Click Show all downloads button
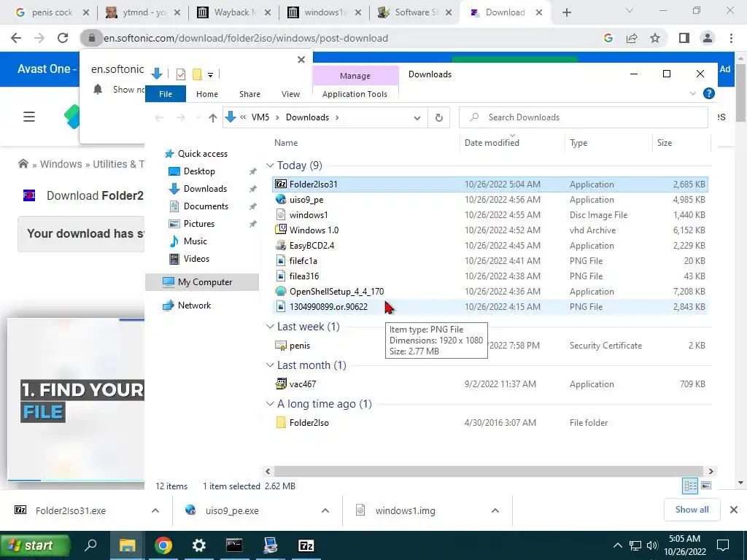Viewport: 747px width, 560px height. (x=692, y=510)
